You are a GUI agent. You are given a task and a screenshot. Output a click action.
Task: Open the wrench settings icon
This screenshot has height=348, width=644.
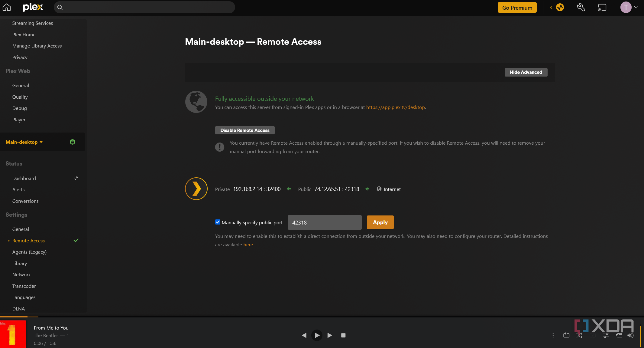click(x=581, y=7)
